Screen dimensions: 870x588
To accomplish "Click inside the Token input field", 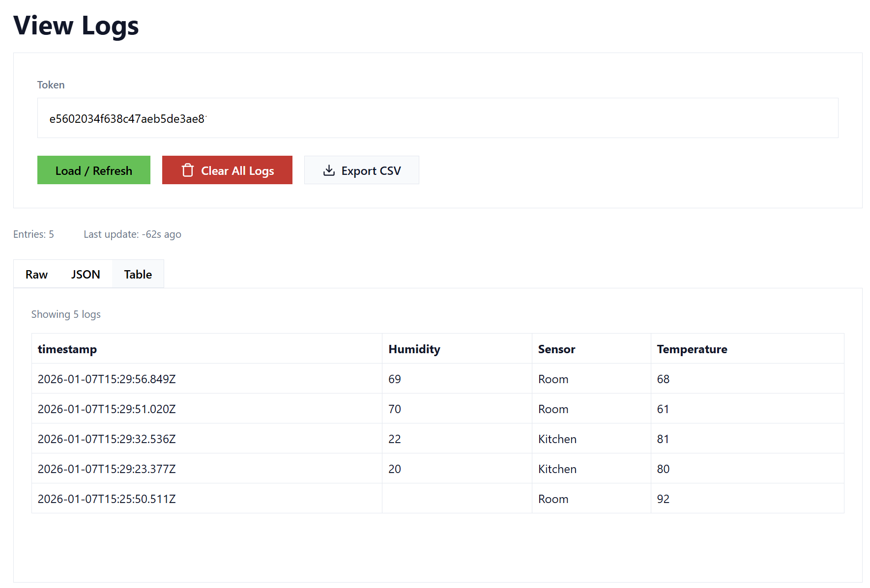I will point(437,118).
